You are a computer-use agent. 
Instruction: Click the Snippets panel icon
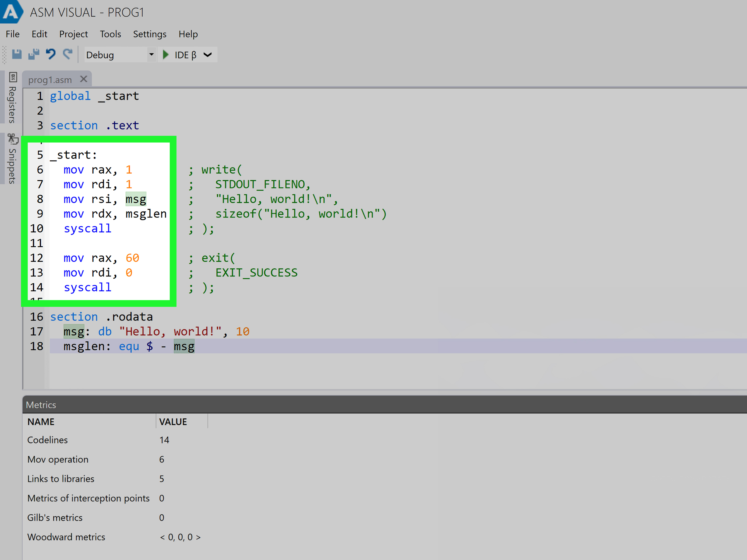pyautogui.click(x=13, y=139)
